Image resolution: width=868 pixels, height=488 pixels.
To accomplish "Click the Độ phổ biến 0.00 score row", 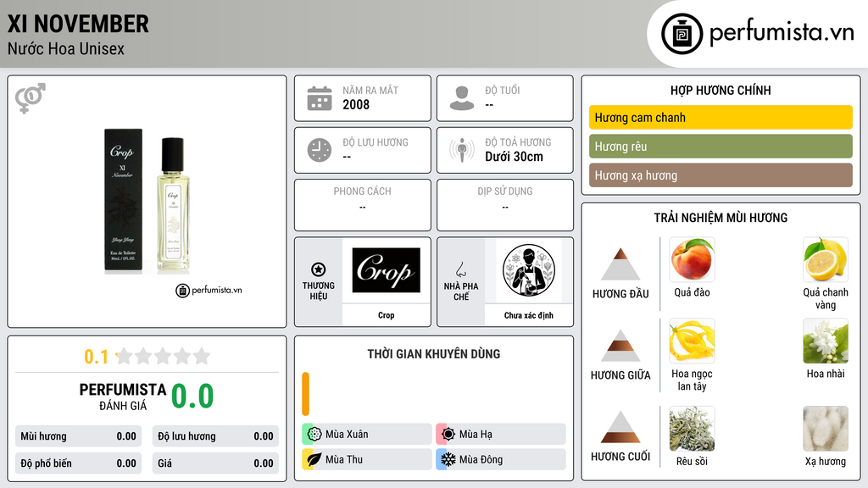I will 78,463.
